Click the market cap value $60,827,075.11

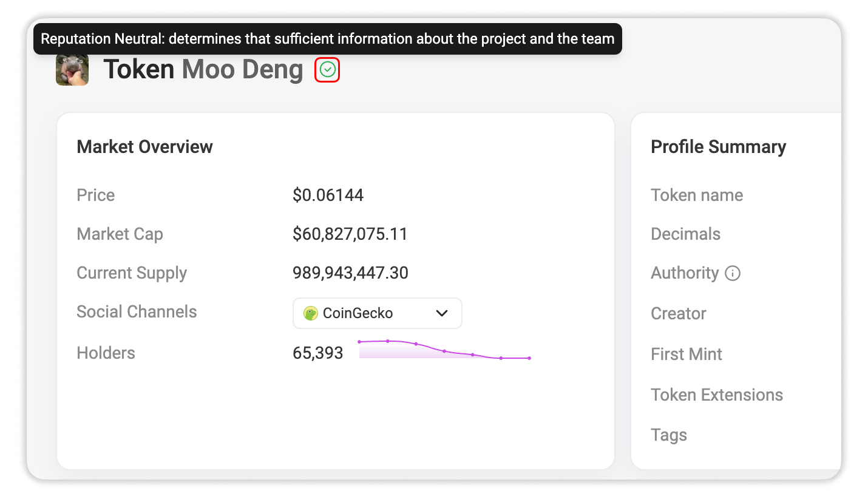point(350,234)
